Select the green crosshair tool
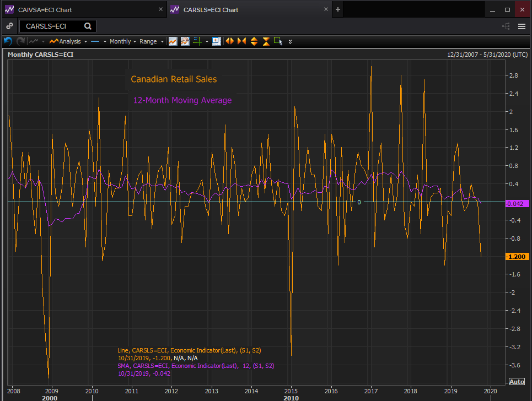 click(197, 41)
